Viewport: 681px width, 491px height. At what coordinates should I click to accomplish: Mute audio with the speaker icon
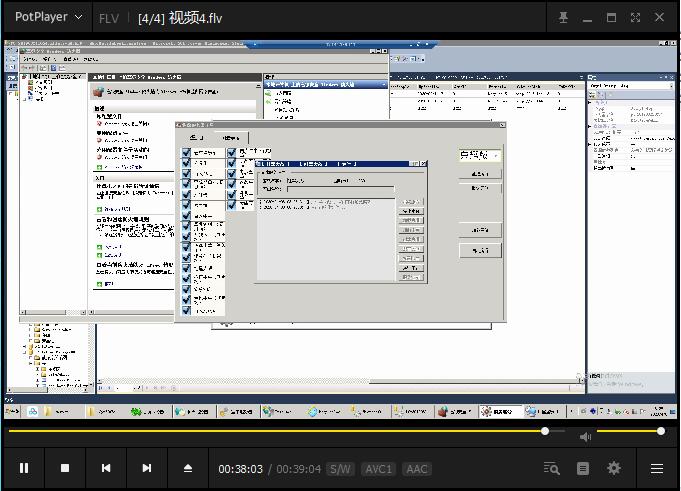click(586, 436)
